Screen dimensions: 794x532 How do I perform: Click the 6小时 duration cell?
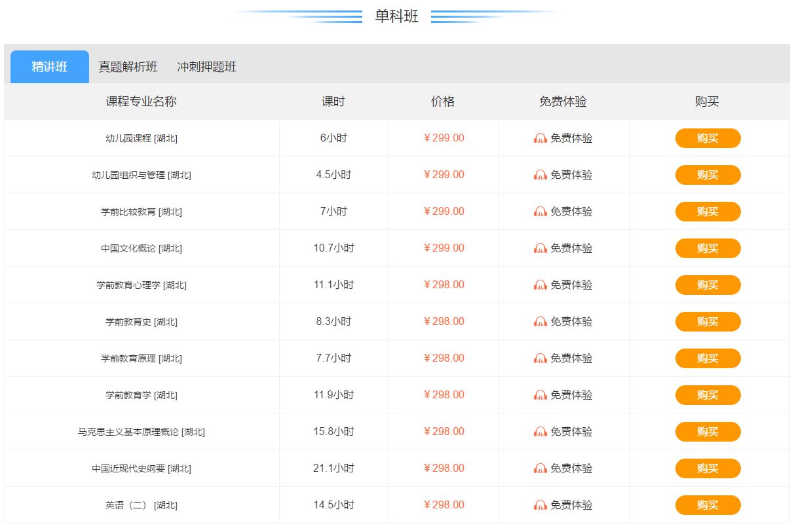click(333, 138)
